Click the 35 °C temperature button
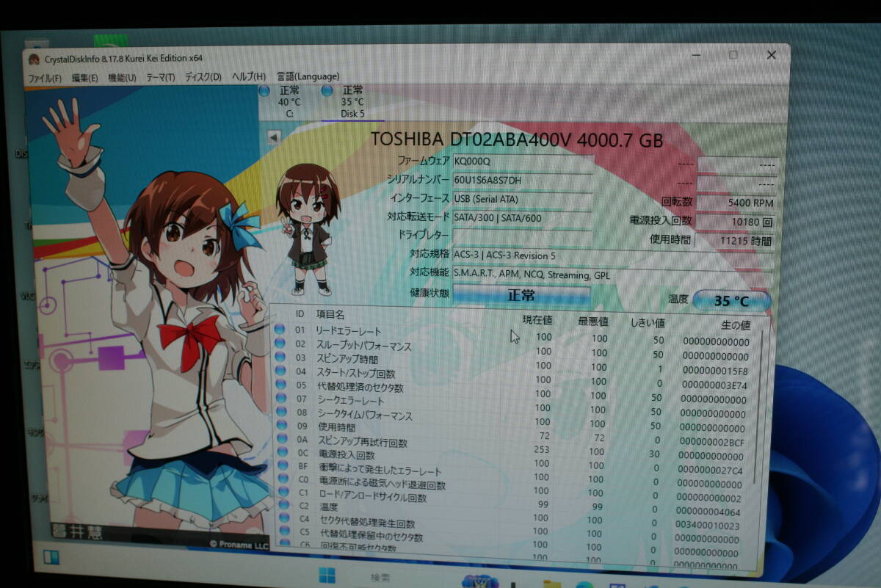The image size is (881, 588). pyautogui.click(x=731, y=301)
